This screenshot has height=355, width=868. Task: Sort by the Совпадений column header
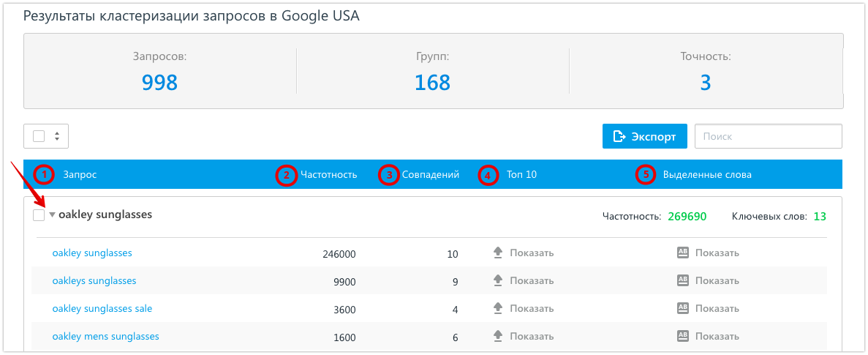430,175
